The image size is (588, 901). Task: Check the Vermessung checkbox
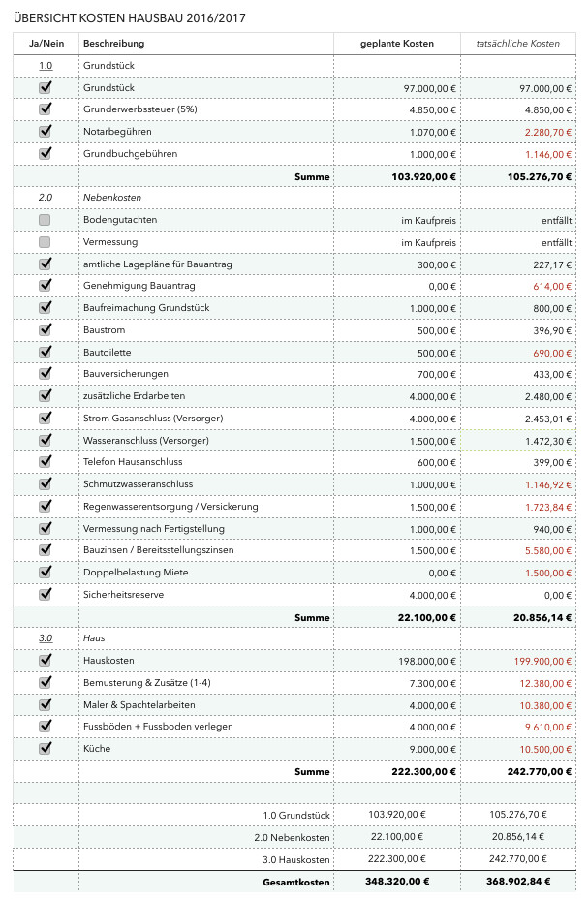click(45, 242)
